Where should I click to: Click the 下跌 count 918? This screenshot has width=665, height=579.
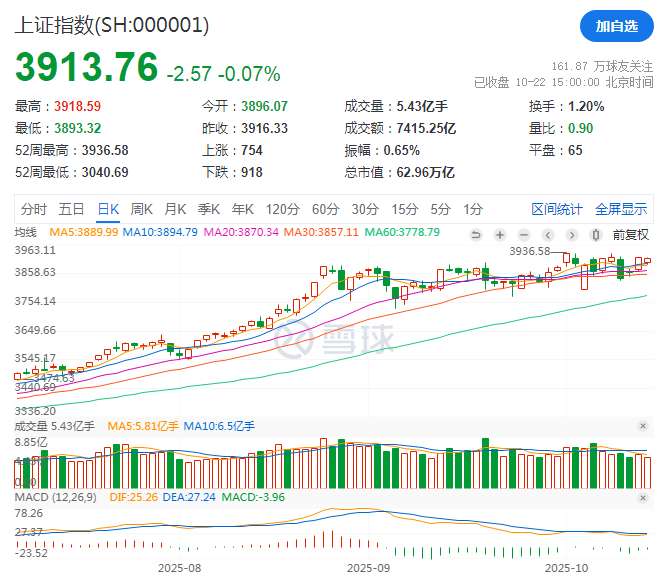tap(251, 173)
